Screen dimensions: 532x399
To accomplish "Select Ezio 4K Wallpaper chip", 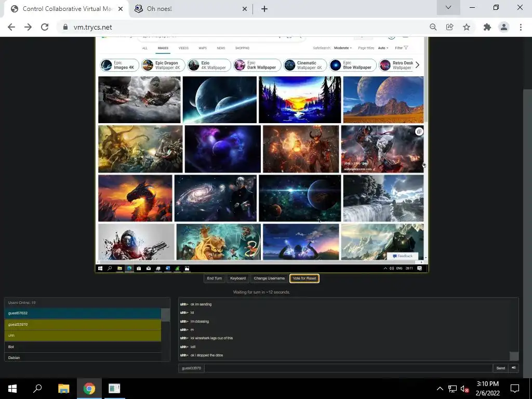I will 209,65.
